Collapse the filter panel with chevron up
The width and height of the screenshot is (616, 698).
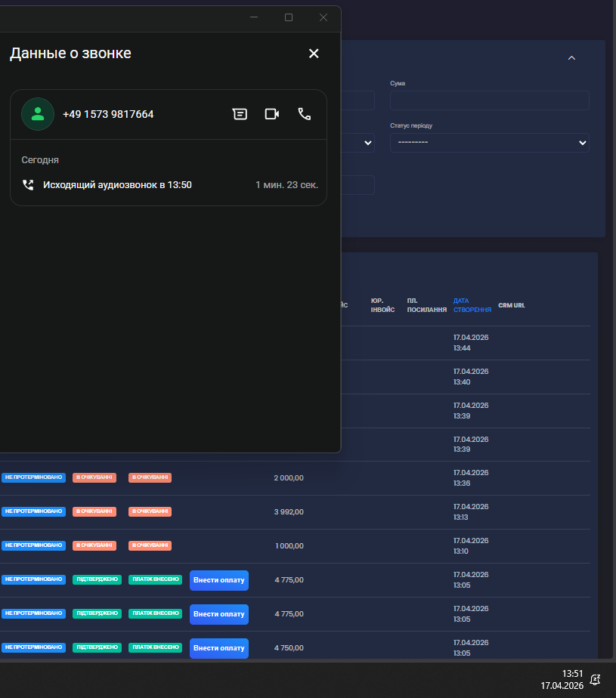[572, 58]
